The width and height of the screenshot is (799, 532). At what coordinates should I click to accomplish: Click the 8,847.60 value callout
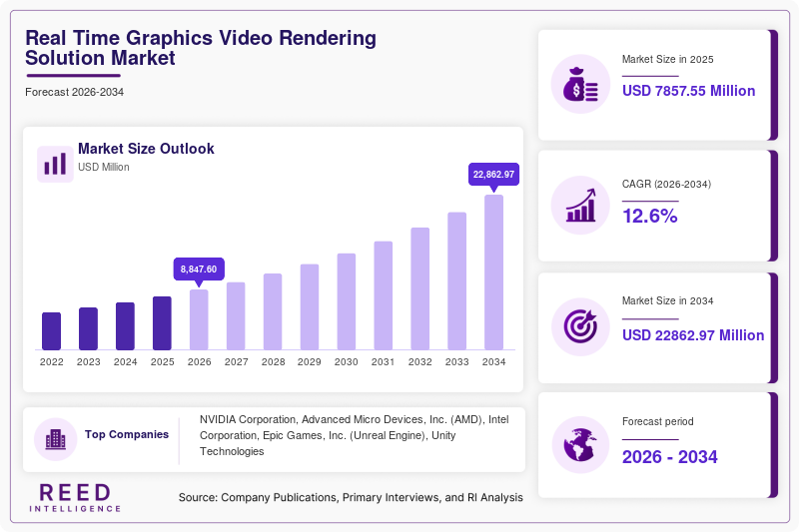[199, 269]
